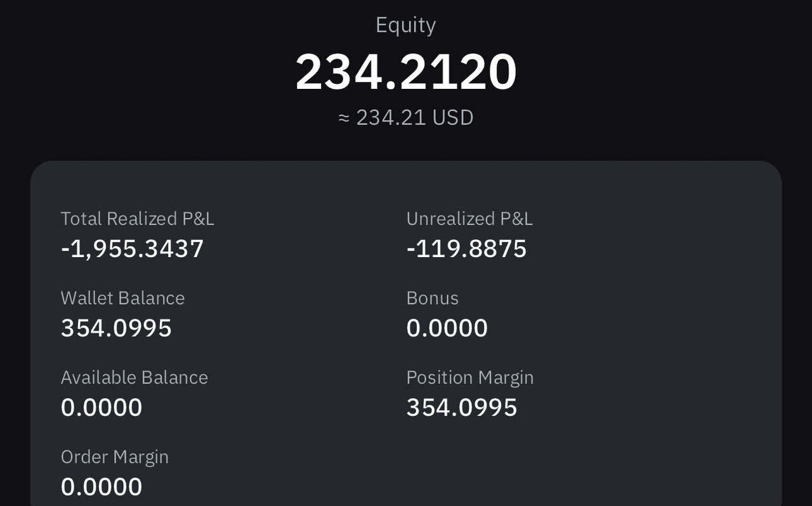Image resolution: width=812 pixels, height=506 pixels.
Task: Click the Equity heading label
Action: click(x=405, y=25)
